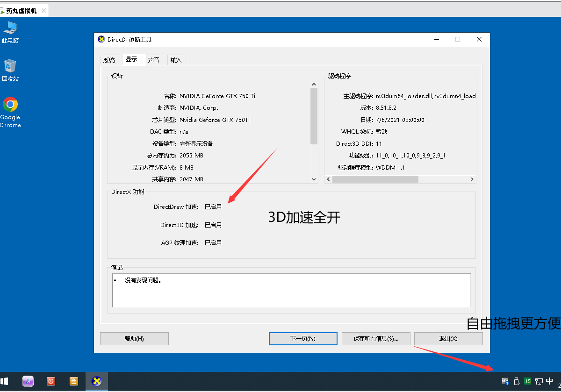Close the DirectX 诊断工具 window

[479, 39]
